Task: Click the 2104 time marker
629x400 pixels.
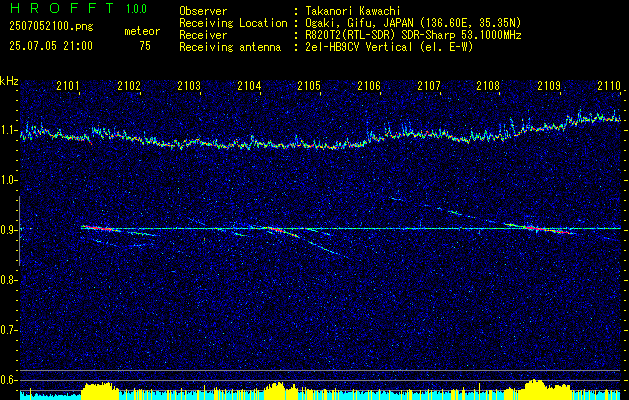Action: [249, 85]
